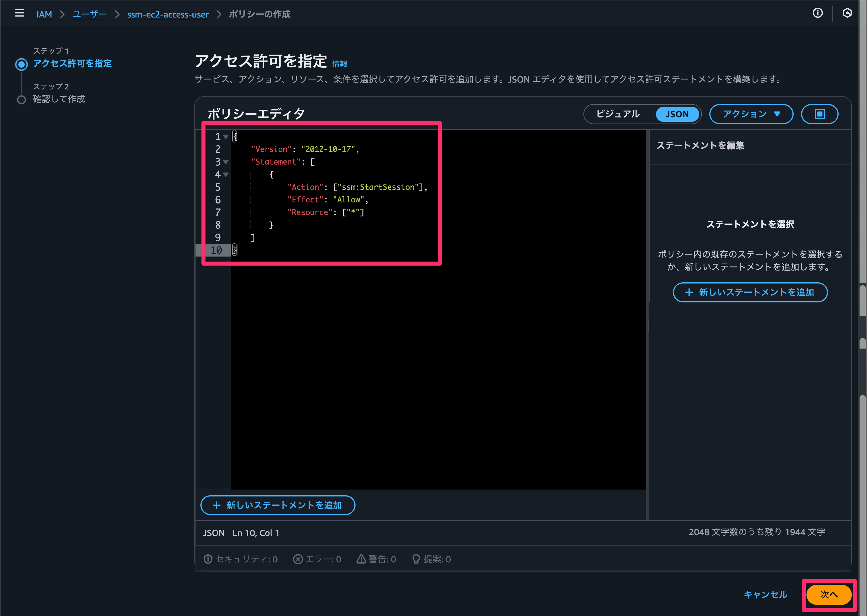
Task: Click the ssm-ec2-access-user breadcrumb link
Action: point(167,14)
